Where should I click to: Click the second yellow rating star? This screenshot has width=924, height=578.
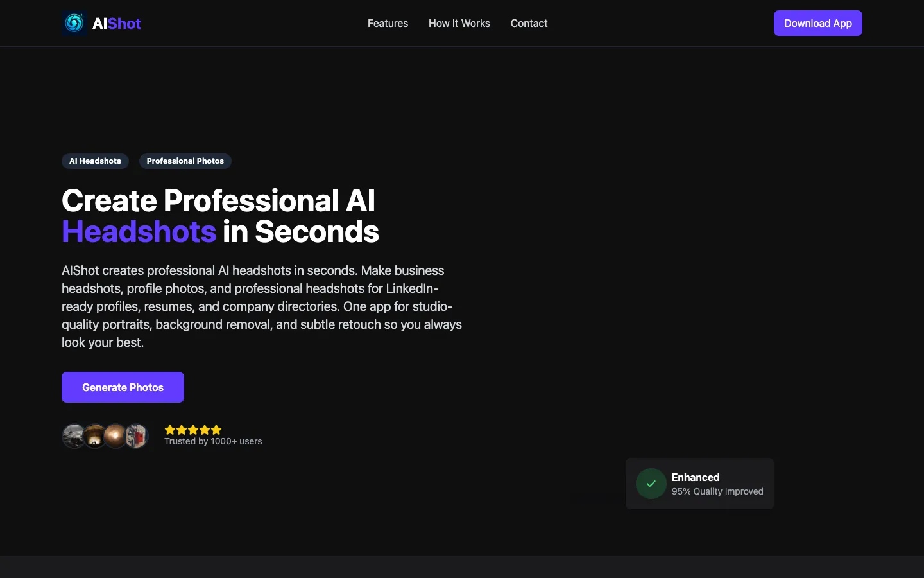tap(182, 430)
